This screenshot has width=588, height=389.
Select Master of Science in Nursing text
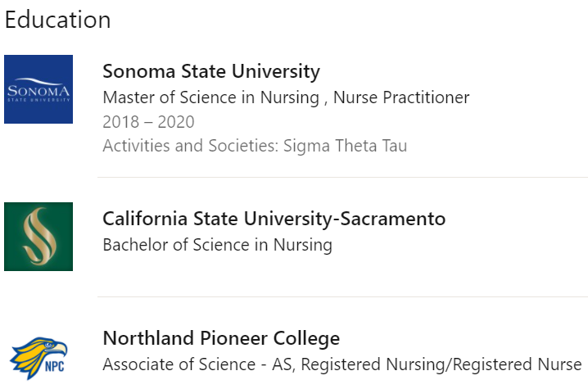click(x=210, y=97)
